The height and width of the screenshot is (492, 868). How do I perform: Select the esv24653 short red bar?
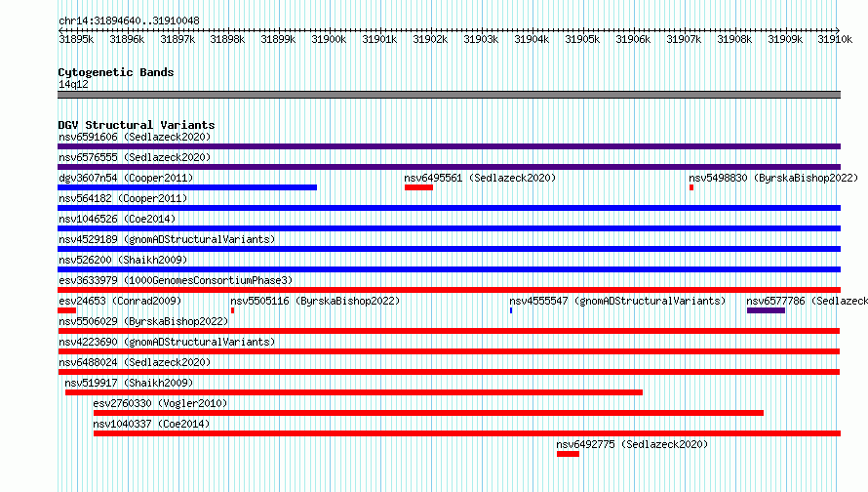click(x=66, y=310)
